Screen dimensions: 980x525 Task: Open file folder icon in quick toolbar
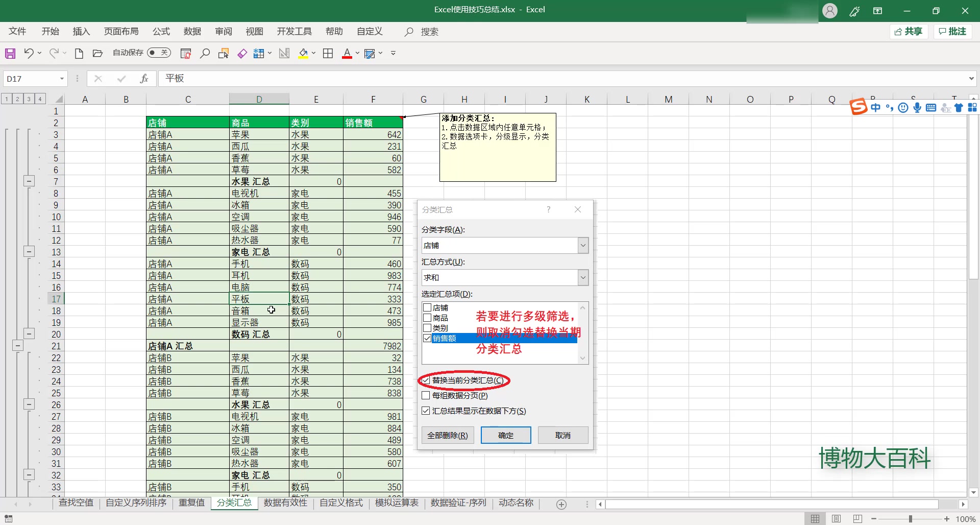point(97,53)
